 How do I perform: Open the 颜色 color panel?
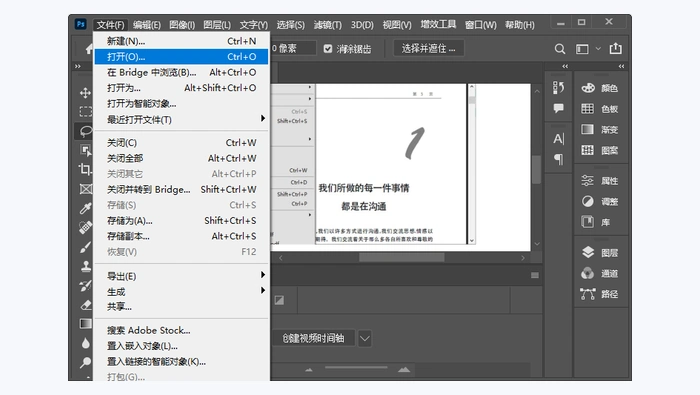point(600,88)
